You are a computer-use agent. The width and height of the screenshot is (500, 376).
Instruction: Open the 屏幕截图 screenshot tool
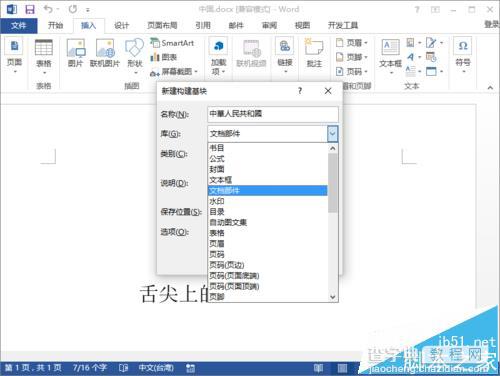[174, 72]
